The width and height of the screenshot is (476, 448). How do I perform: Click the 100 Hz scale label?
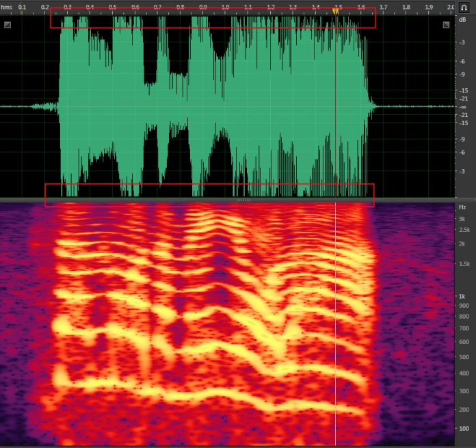(x=464, y=429)
